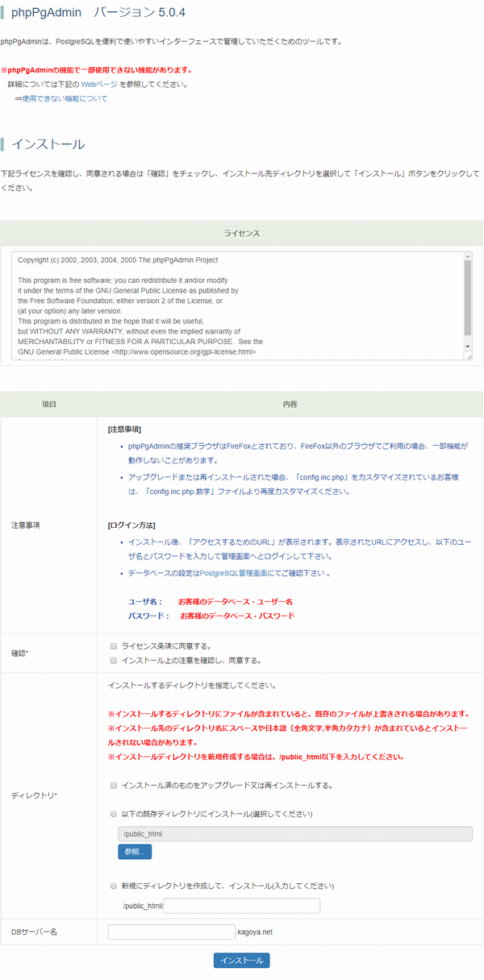Screen dimensions: 484x980
Task: Click the license textarea scrollbar thumb
Action: (468, 297)
